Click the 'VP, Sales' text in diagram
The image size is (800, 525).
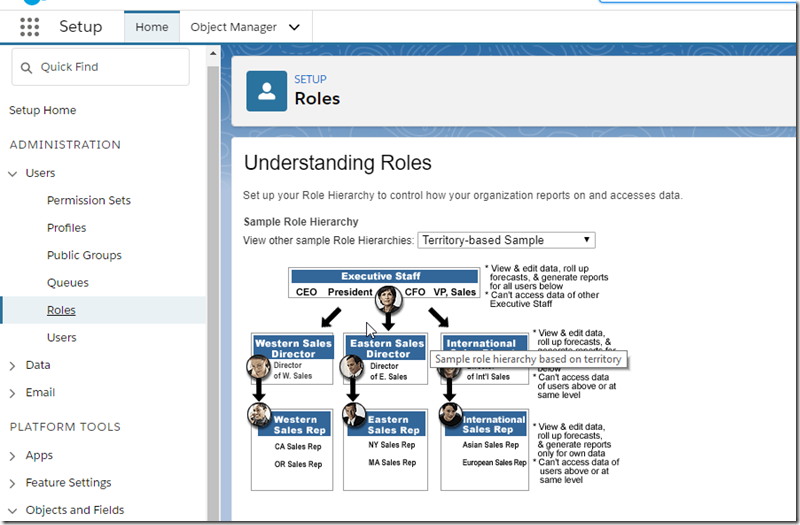click(x=455, y=292)
